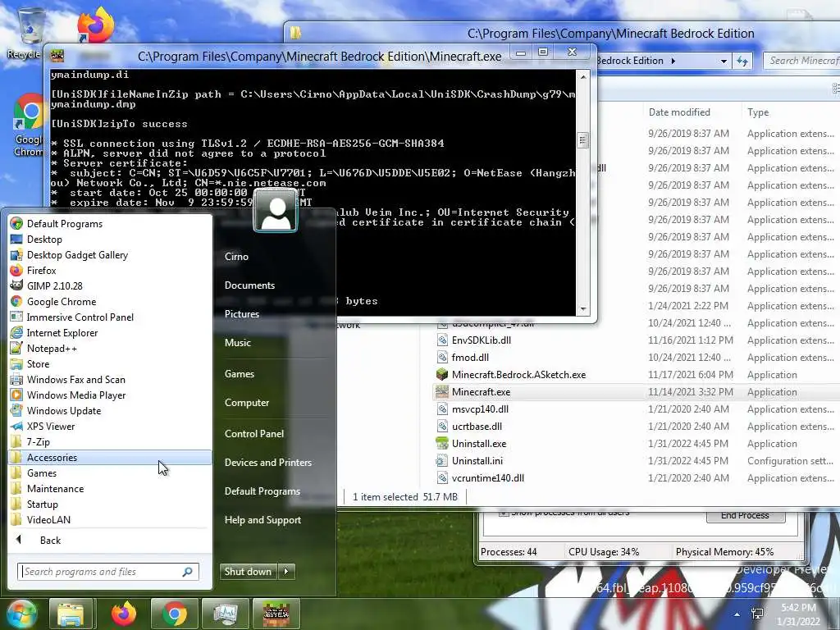Select Uninstall.exe in Explorer
Image resolution: width=840 pixels, height=630 pixels.
click(479, 444)
